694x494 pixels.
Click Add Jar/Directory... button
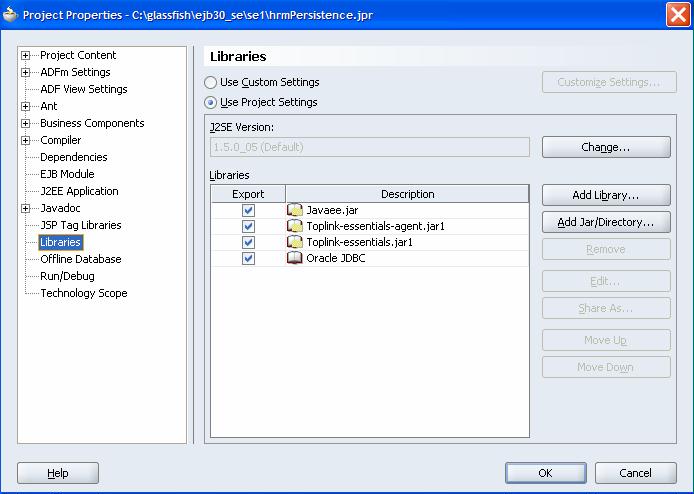(606, 222)
